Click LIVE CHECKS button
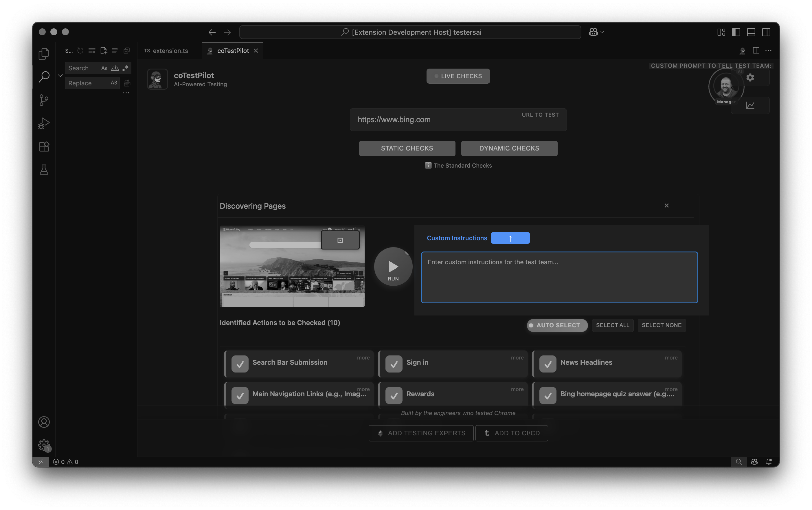The image size is (812, 510). pos(458,76)
